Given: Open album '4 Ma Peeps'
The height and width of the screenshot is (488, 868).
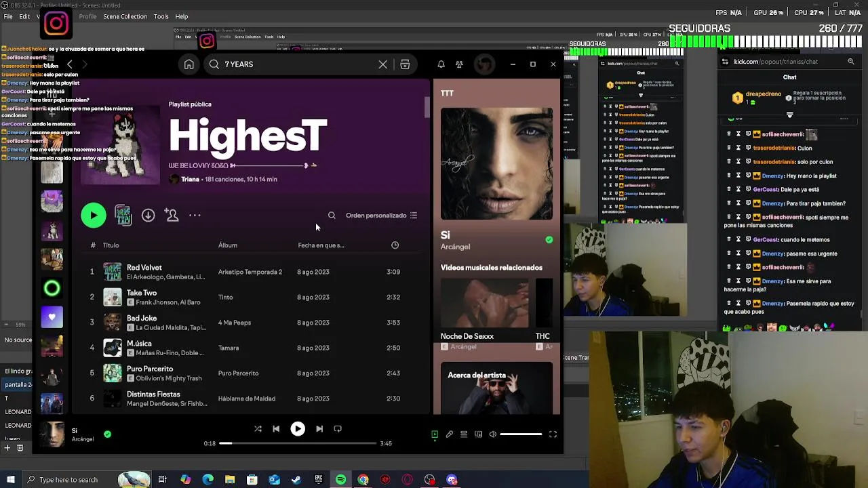Looking at the screenshot, I should [235, 323].
